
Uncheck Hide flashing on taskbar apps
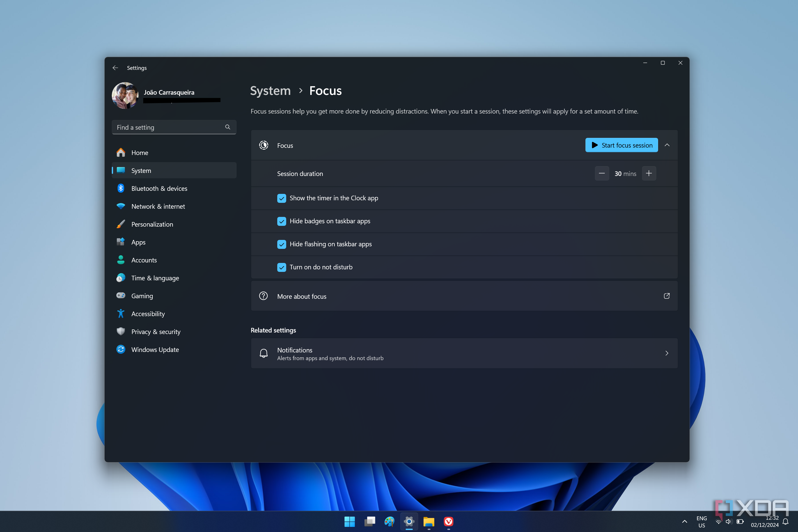coord(282,244)
